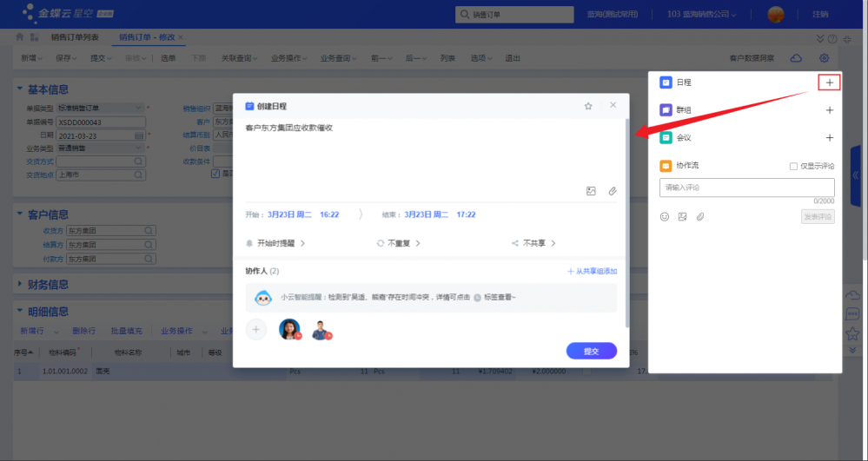The height and width of the screenshot is (461, 868).
Task: Toggle the 仅显示评论 checkbox
Action: point(793,166)
